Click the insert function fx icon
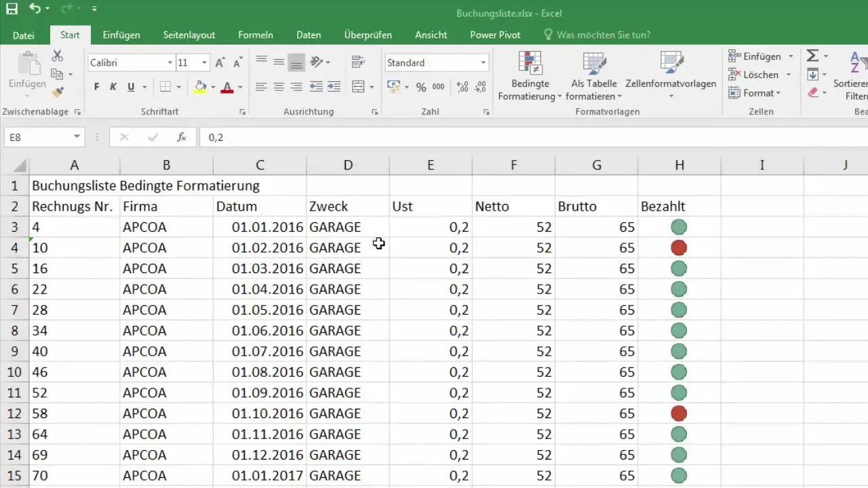 point(182,137)
